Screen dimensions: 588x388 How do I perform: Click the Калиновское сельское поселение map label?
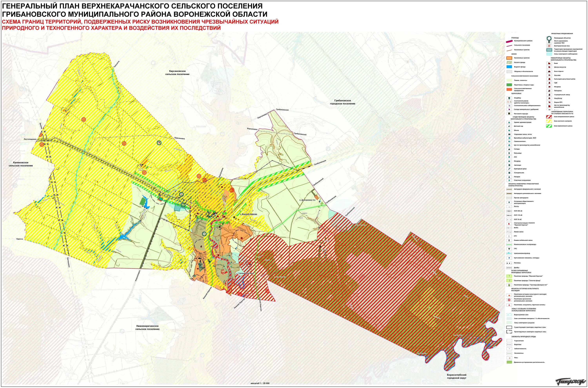(21, 164)
